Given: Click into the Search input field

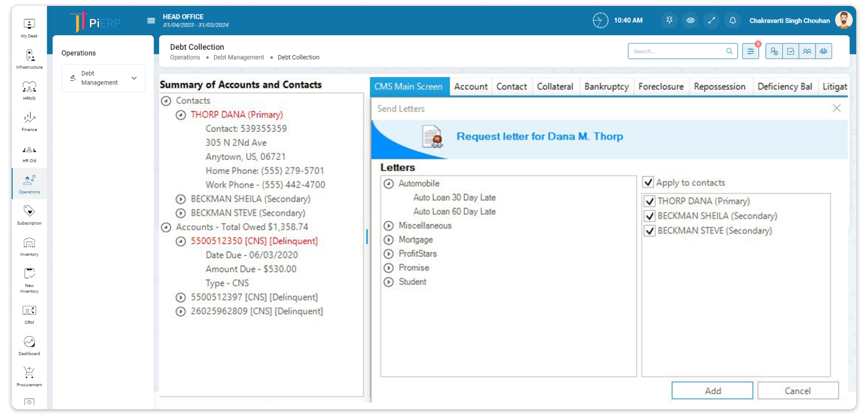Looking at the screenshot, I should [x=677, y=52].
